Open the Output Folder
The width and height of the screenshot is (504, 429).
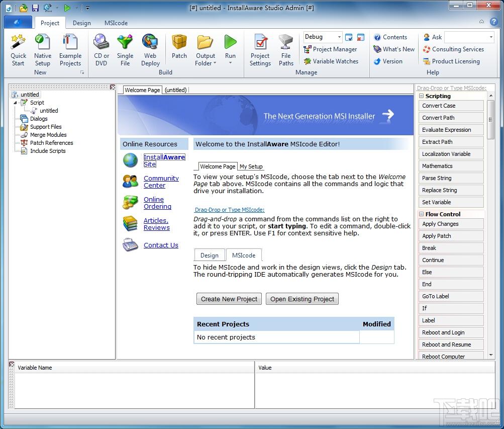(x=206, y=50)
